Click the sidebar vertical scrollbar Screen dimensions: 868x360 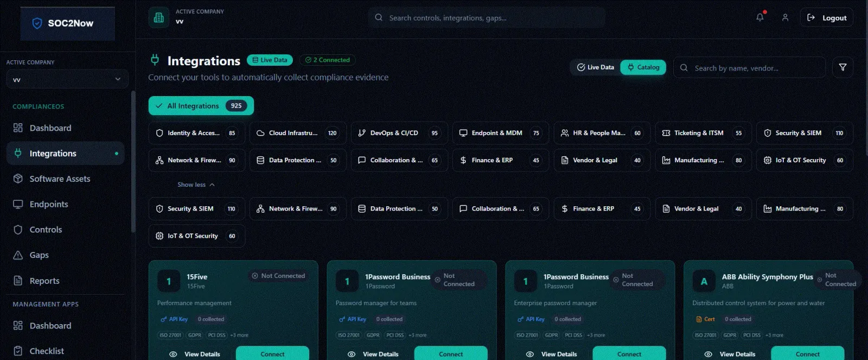pos(133,162)
